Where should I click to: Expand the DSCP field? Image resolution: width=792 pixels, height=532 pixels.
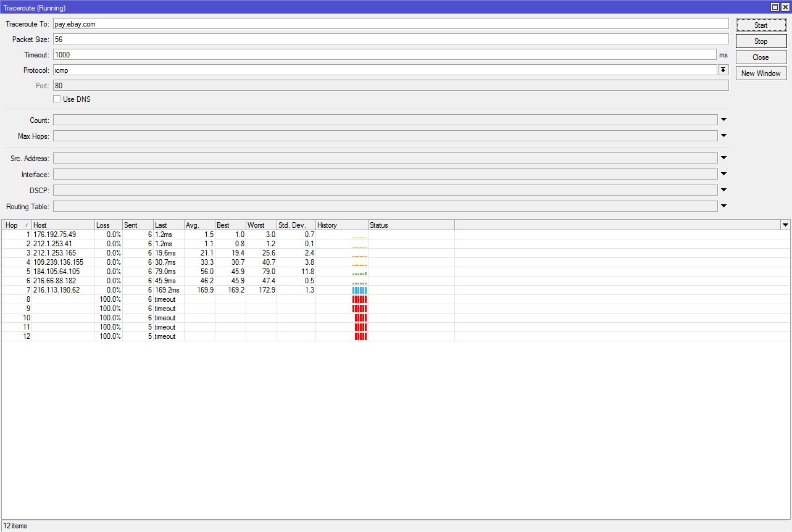[724, 190]
